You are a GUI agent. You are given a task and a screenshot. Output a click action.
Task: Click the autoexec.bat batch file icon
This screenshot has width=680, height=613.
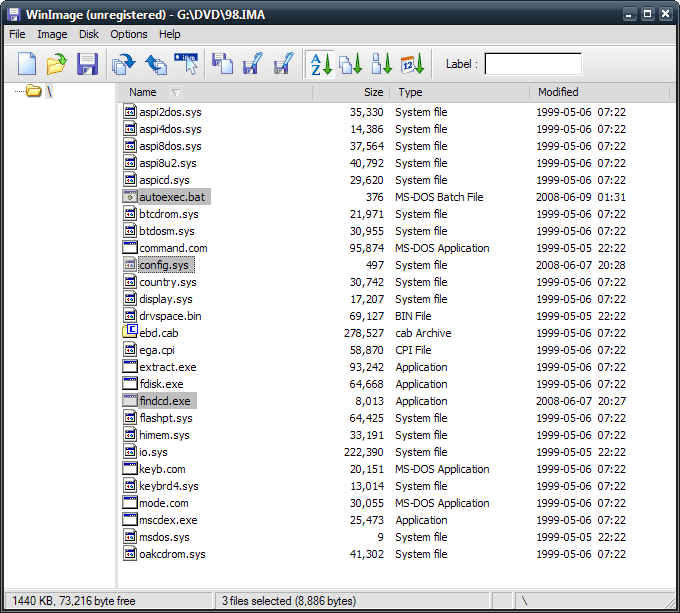[130, 196]
